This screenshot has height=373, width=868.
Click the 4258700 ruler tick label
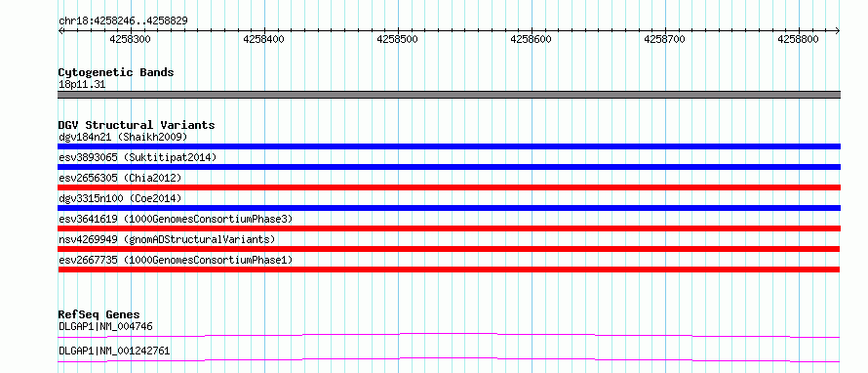(x=665, y=39)
